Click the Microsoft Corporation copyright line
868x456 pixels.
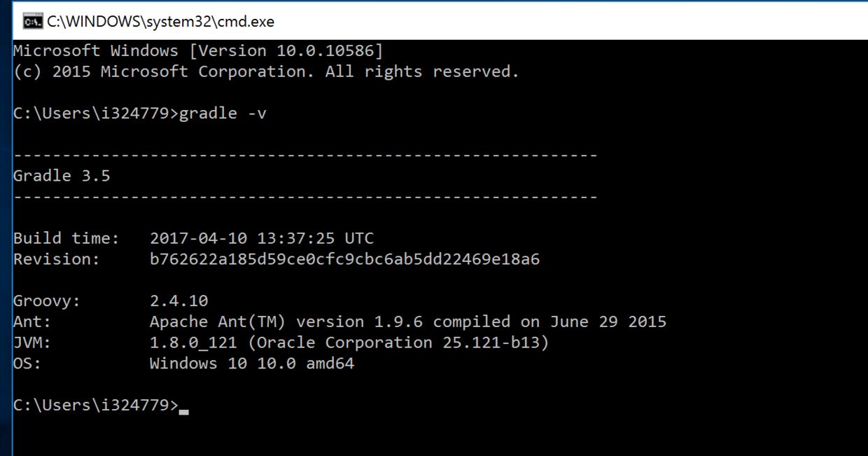tap(266, 72)
